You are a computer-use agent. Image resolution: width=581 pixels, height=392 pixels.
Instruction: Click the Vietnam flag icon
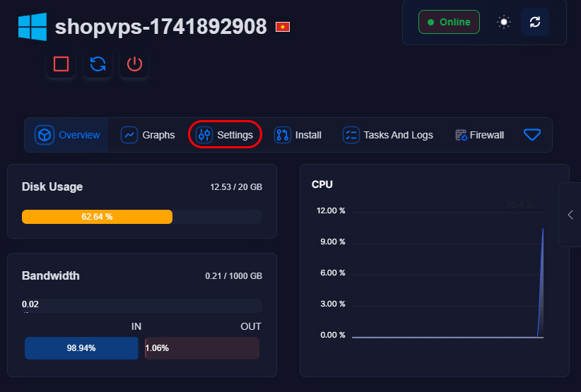[283, 27]
